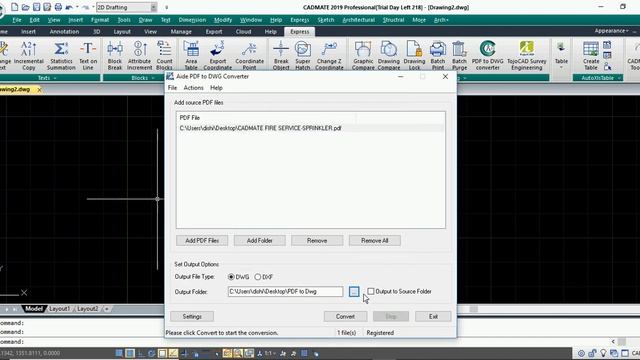The height and width of the screenshot is (360, 640).
Task: Select the Drawing Compare tool
Action: click(389, 56)
